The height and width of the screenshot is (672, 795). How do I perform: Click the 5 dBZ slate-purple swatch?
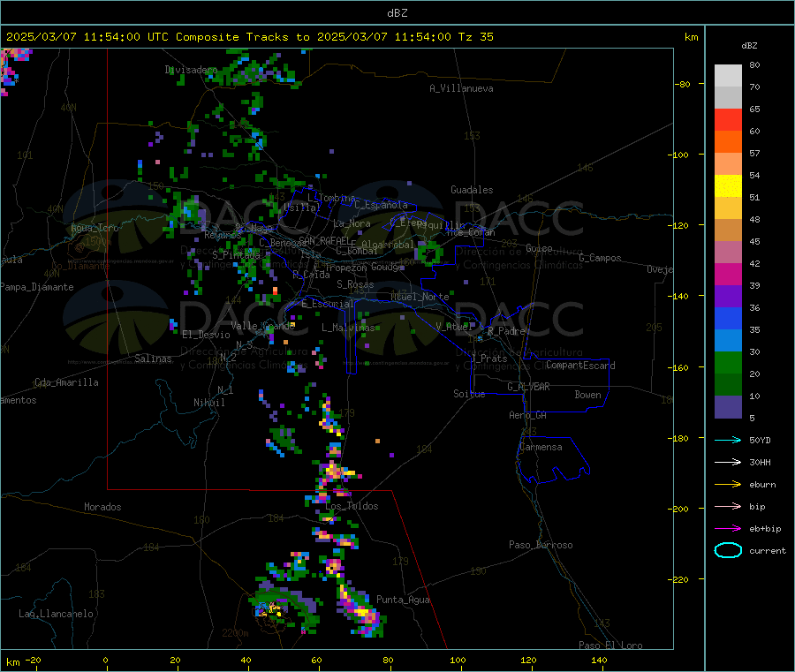click(728, 407)
